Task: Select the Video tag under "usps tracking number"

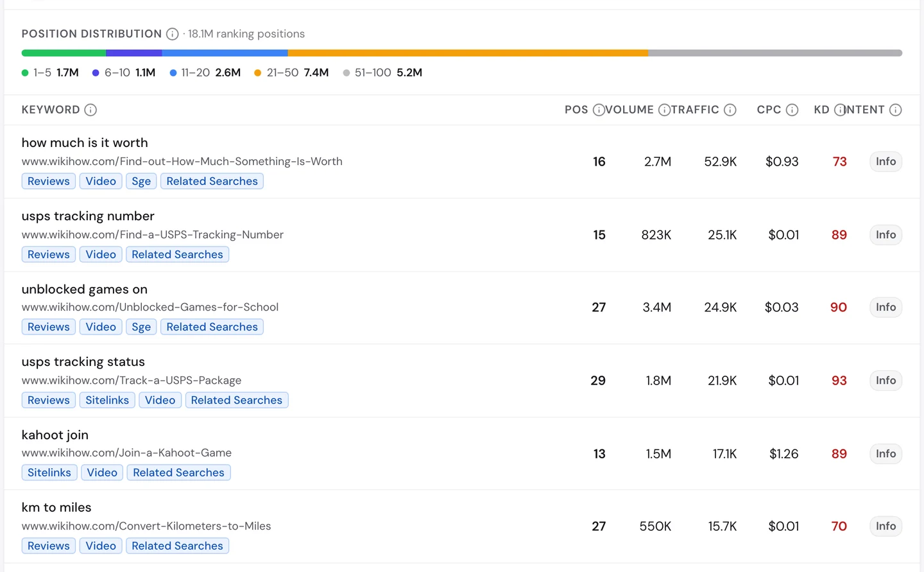Action: [101, 255]
